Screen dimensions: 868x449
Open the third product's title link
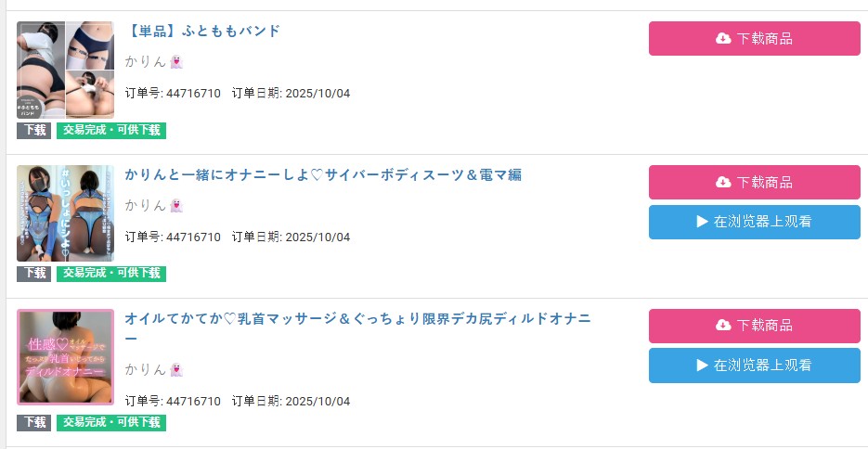tap(356, 319)
